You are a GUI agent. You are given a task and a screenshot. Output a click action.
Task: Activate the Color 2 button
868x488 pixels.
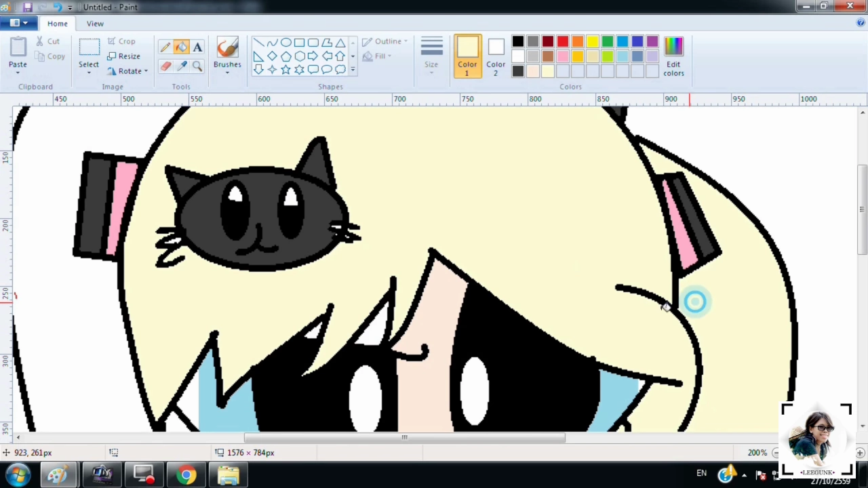(496, 56)
